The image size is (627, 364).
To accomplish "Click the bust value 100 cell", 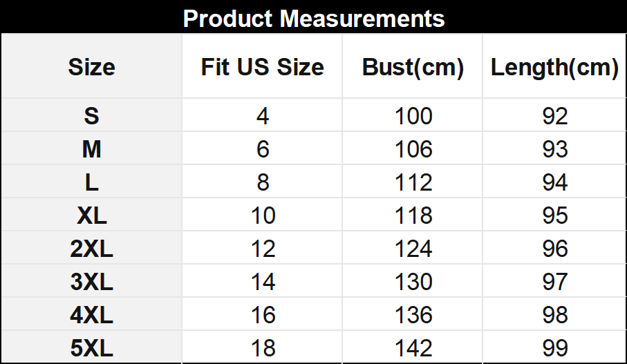I will click(x=413, y=116).
